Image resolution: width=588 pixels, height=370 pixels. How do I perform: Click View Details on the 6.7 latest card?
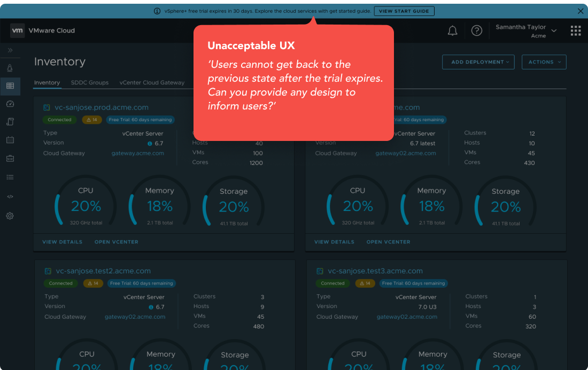coord(334,242)
